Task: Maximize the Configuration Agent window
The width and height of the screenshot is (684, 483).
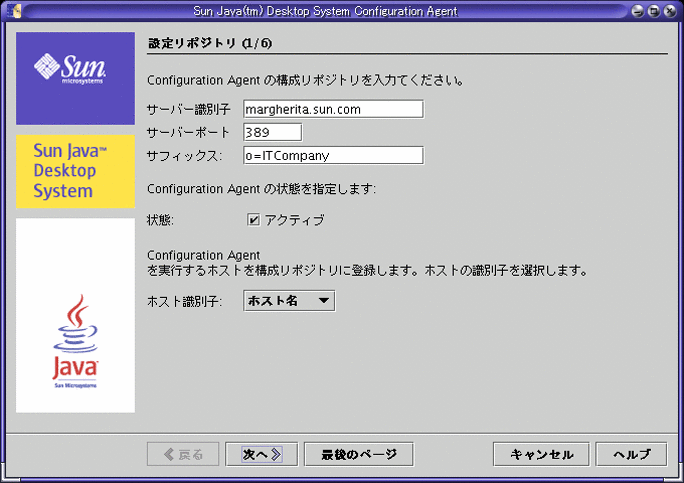Action: (654, 11)
